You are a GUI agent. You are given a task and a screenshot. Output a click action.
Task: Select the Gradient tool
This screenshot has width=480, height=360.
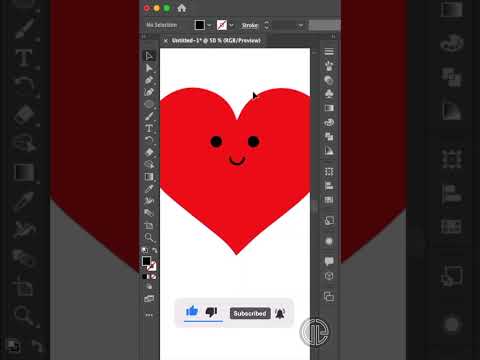(x=149, y=177)
